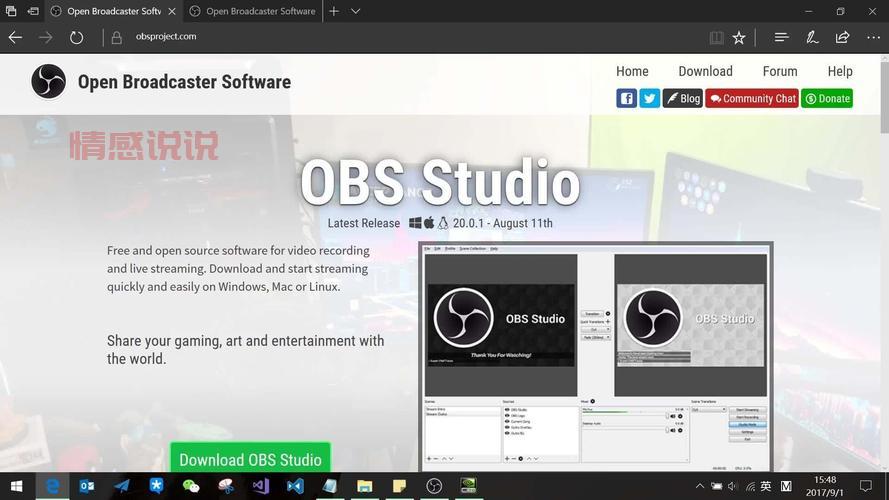The width and height of the screenshot is (889, 500).
Task: Refresh the current page
Action: [x=76, y=37]
